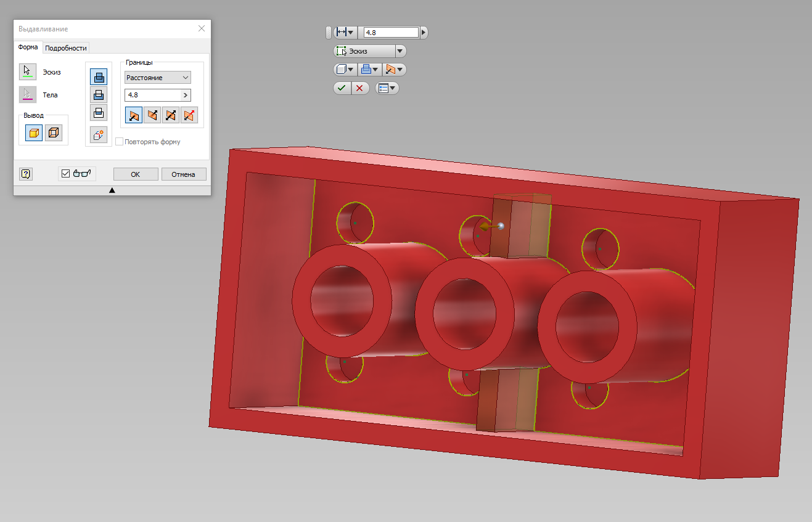This screenshot has height=522, width=812.
Task: Switch to the Подробности tab
Action: [66, 47]
